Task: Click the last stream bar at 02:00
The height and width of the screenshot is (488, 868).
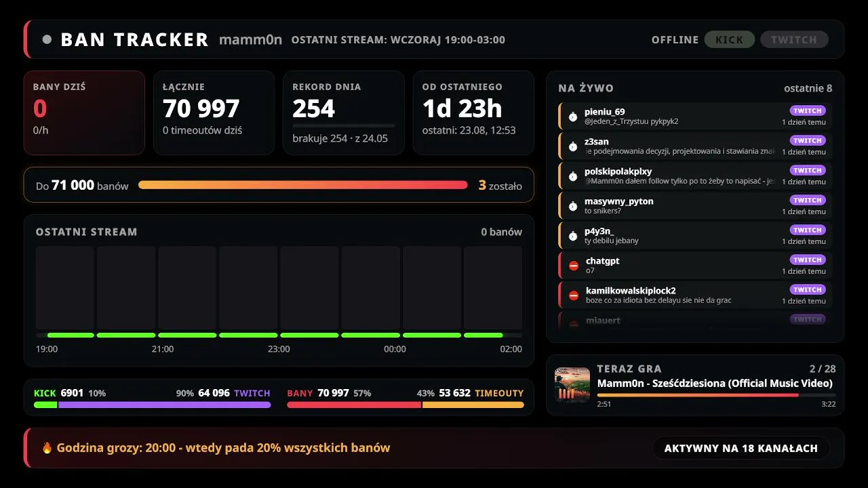Action: [493, 288]
